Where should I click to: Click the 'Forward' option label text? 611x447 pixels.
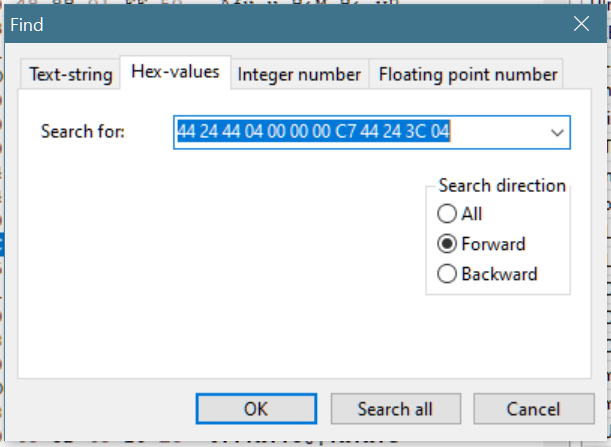tap(493, 244)
